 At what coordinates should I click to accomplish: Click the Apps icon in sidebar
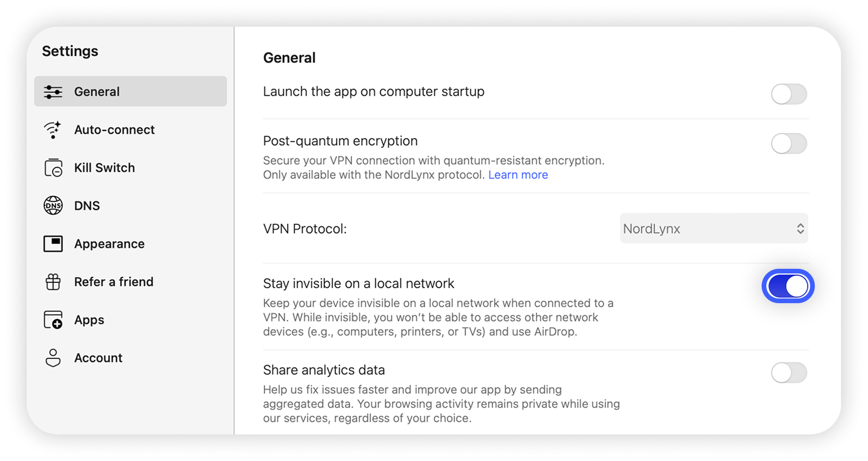point(53,320)
